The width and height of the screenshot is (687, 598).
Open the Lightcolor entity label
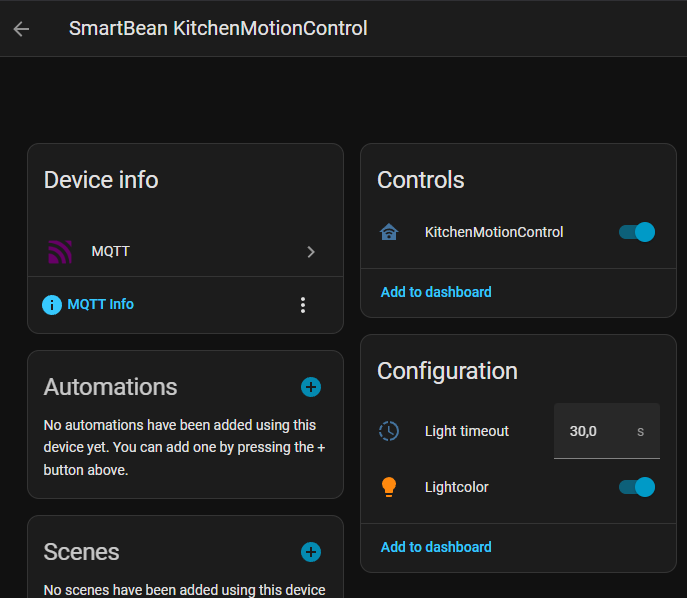[x=457, y=487]
